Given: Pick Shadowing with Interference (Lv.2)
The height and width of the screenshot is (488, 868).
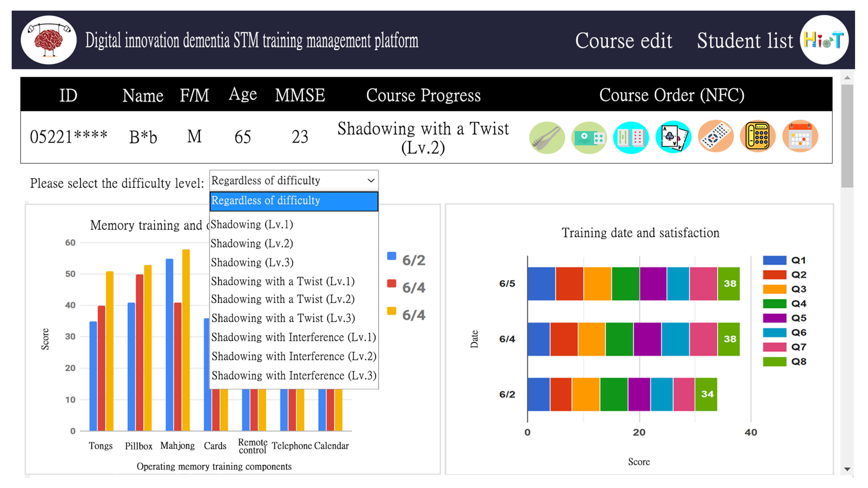Looking at the screenshot, I should (294, 356).
